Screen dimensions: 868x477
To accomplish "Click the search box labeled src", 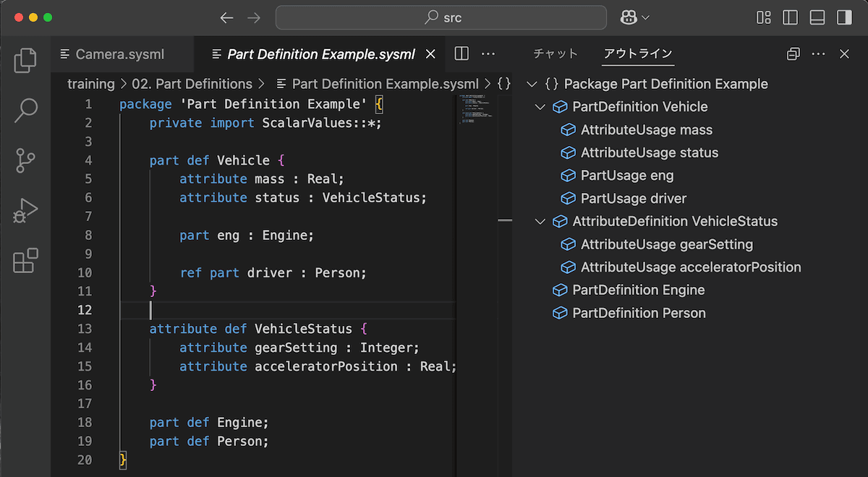I will point(441,17).
